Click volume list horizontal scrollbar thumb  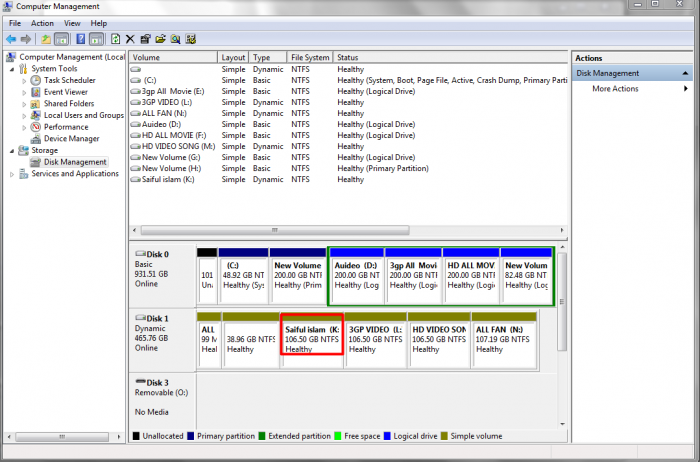[x=275, y=230]
